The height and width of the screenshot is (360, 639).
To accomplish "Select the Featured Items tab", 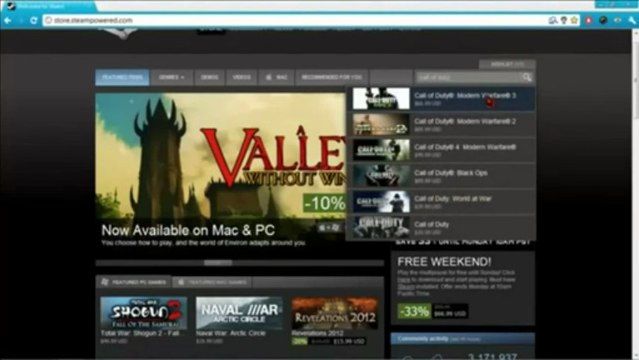I will coord(122,77).
